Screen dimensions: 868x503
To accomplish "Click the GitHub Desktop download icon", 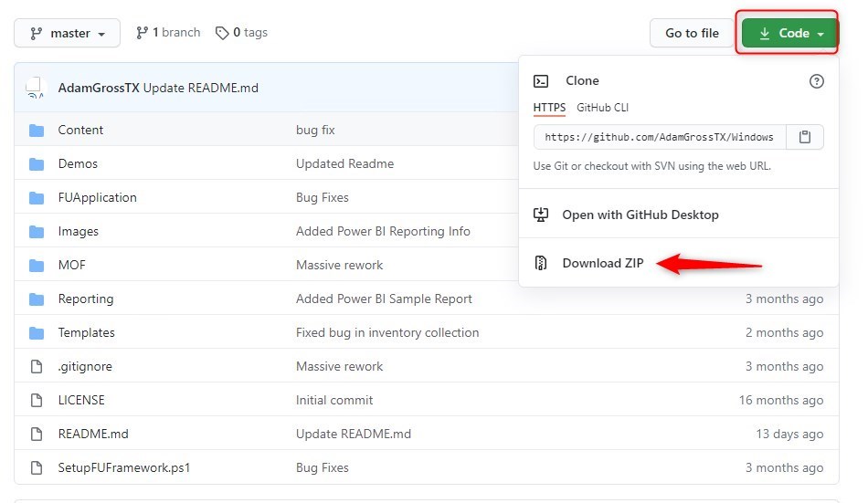I will click(541, 215).
